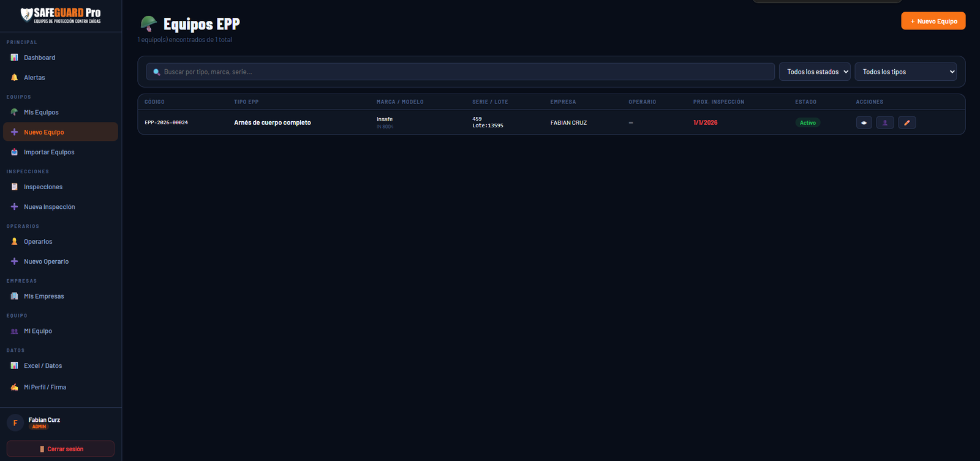Click the Lote:13595 text

[488, 126]
